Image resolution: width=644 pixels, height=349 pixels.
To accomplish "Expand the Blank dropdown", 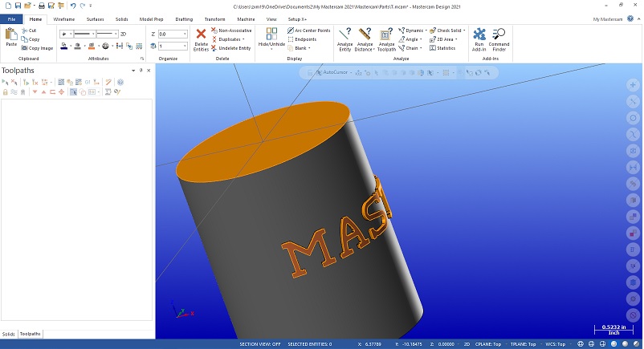I will (x=309, y=48).
